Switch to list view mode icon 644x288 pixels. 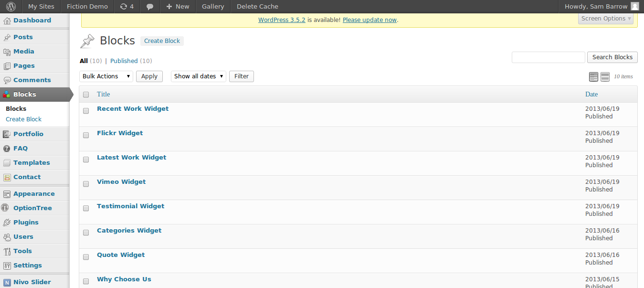pos(594,77)
